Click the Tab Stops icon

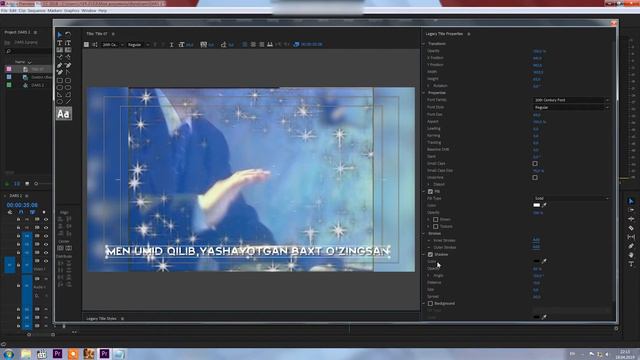(x=270, y=44)
